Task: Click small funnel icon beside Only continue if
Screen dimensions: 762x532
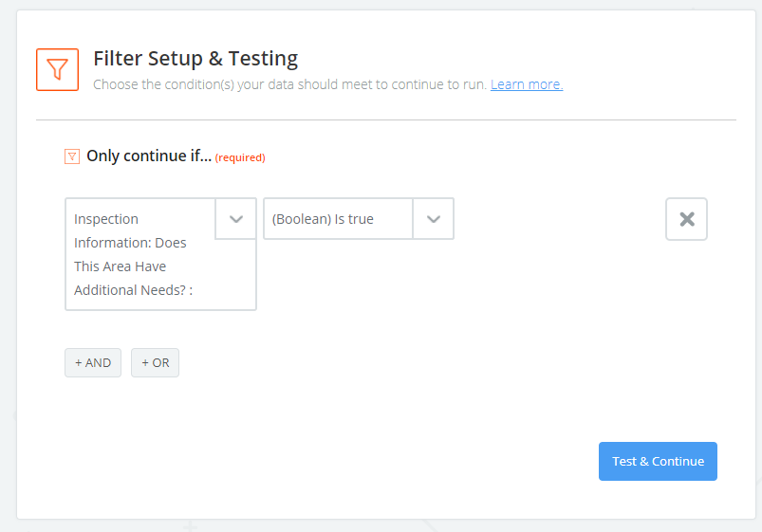Action: point(71,156)
